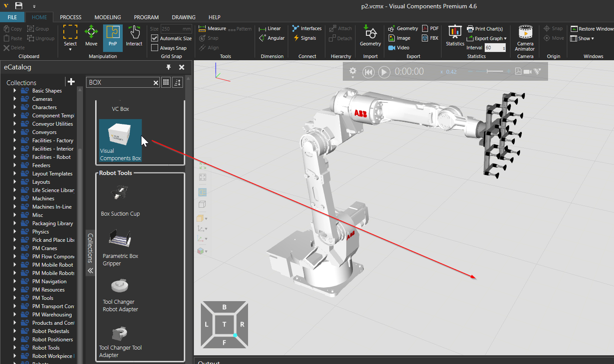Activate the Interact tool
Image resolution: width=614 pixels, height=364 pixels.
pyautogui.click(x=134, y=36)
